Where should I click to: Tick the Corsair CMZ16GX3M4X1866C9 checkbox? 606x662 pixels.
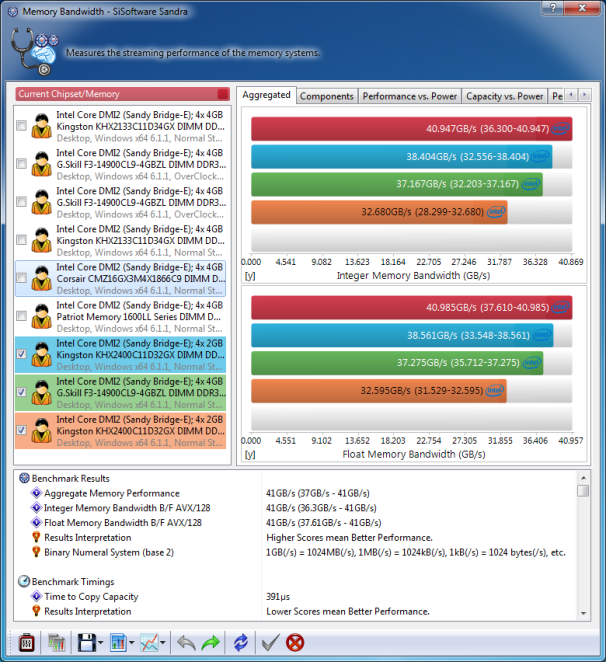click(21, 278)
